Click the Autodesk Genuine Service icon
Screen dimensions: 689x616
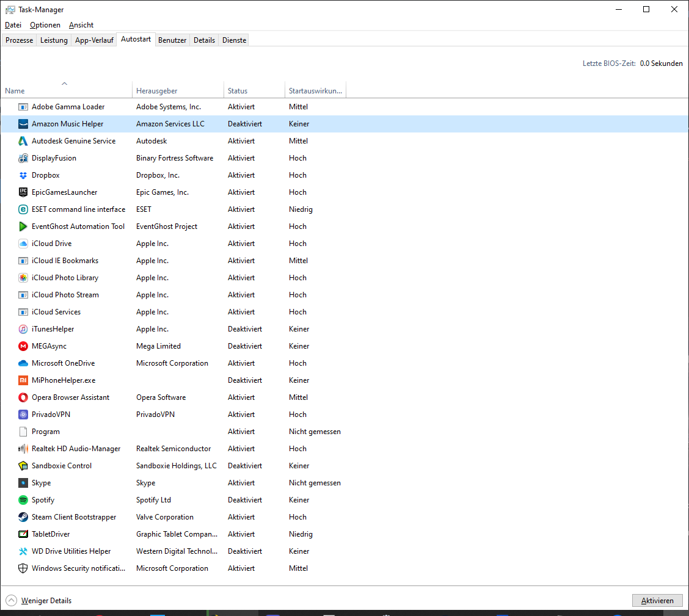coord(23,141)
